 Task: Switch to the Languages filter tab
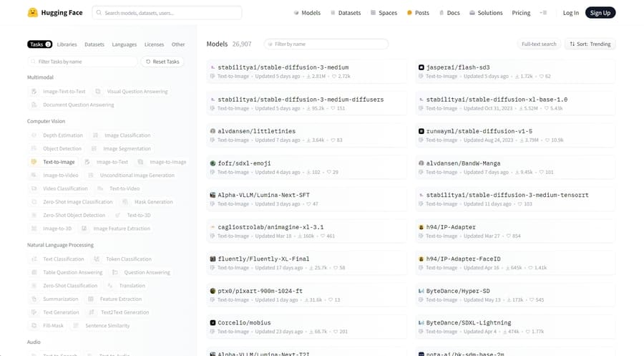[124, 44]
